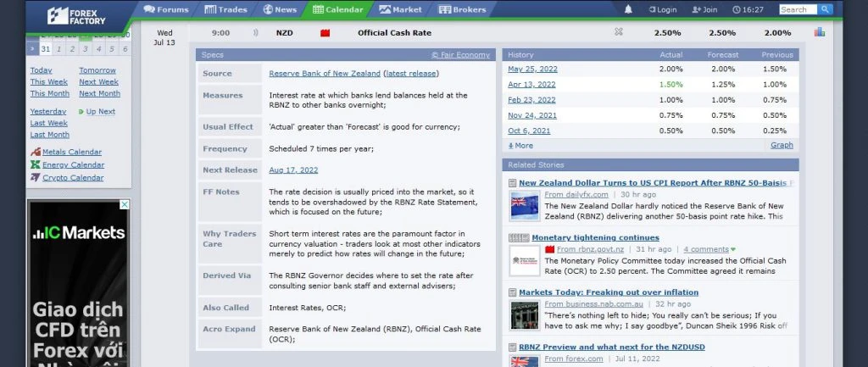868x367 pixels.
Task: Close the Official Cash Rate detail panel
Action: click(x=618, y=32)
